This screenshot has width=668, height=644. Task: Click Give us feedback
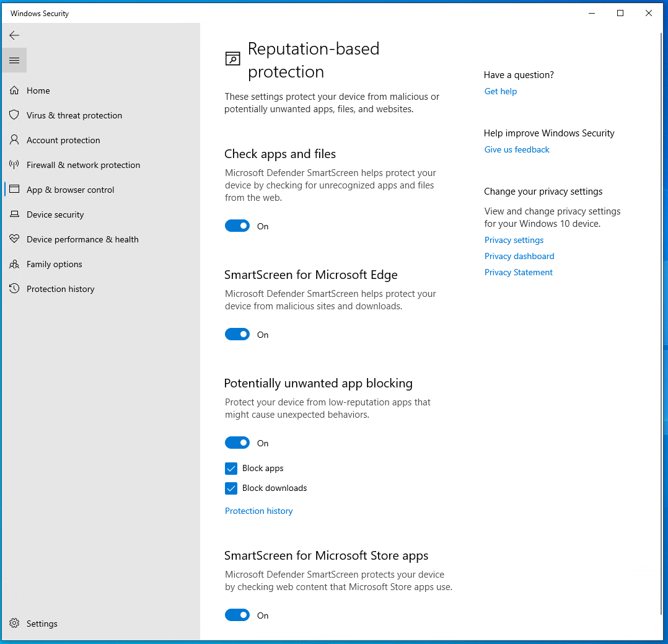[x=517, y=149]
